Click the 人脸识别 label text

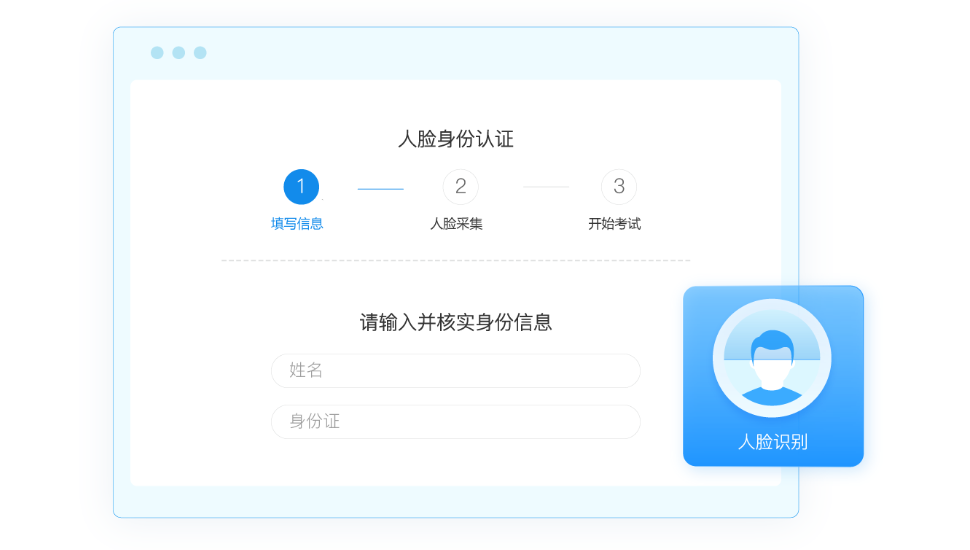(773, 442)
